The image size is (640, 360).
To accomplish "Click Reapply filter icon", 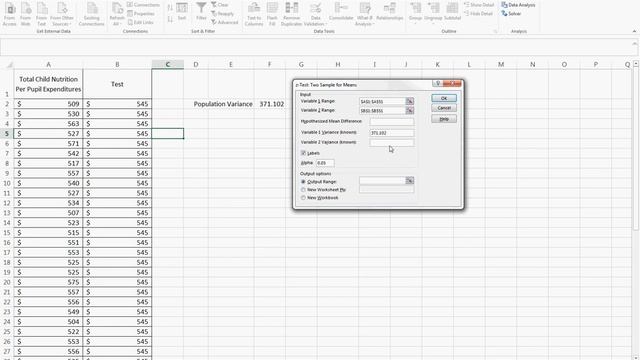I will click(223, 13).
